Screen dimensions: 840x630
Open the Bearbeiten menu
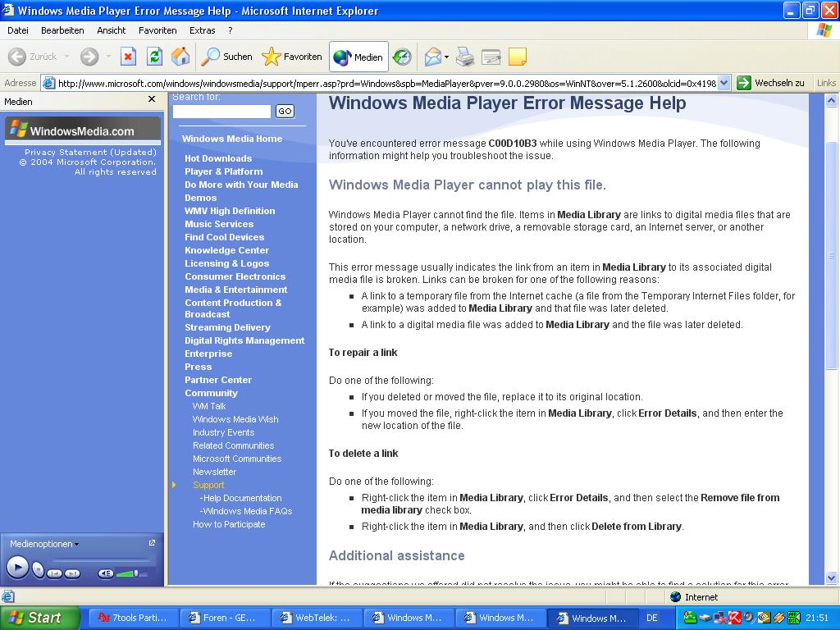[x=62, y=30]
